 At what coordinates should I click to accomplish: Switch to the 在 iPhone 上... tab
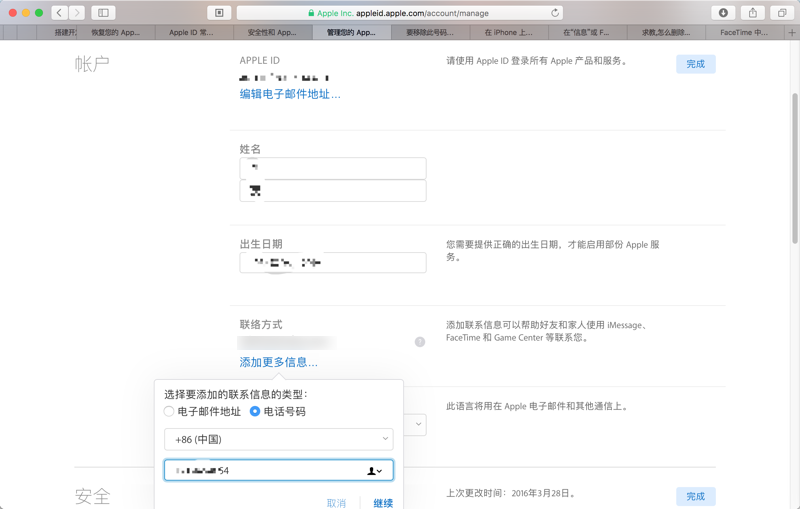coord(509,33)
